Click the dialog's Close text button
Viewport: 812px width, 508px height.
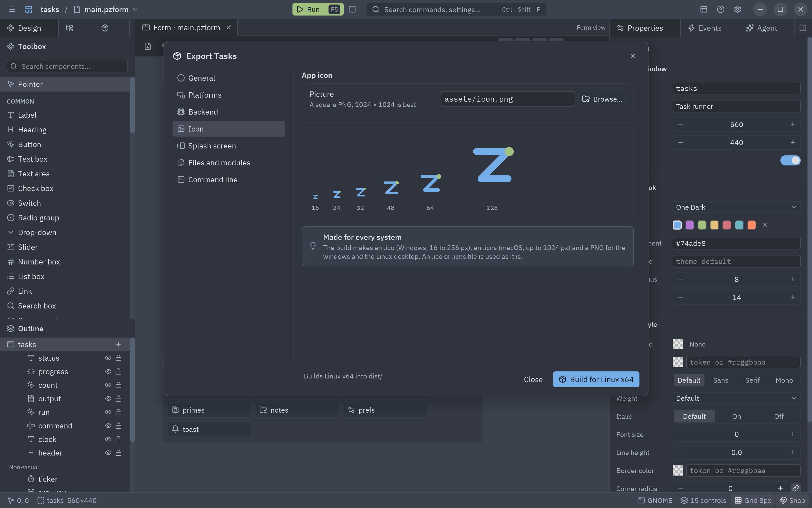click(533, 379)
